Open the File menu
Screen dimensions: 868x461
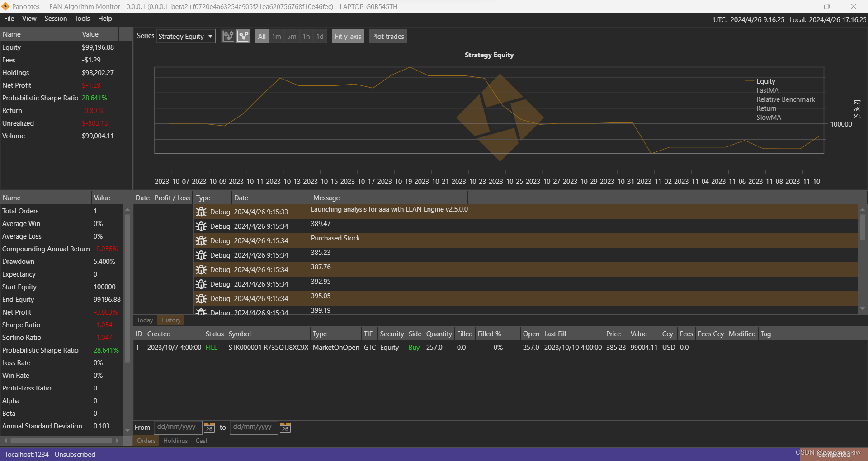[x=9, y=19]
